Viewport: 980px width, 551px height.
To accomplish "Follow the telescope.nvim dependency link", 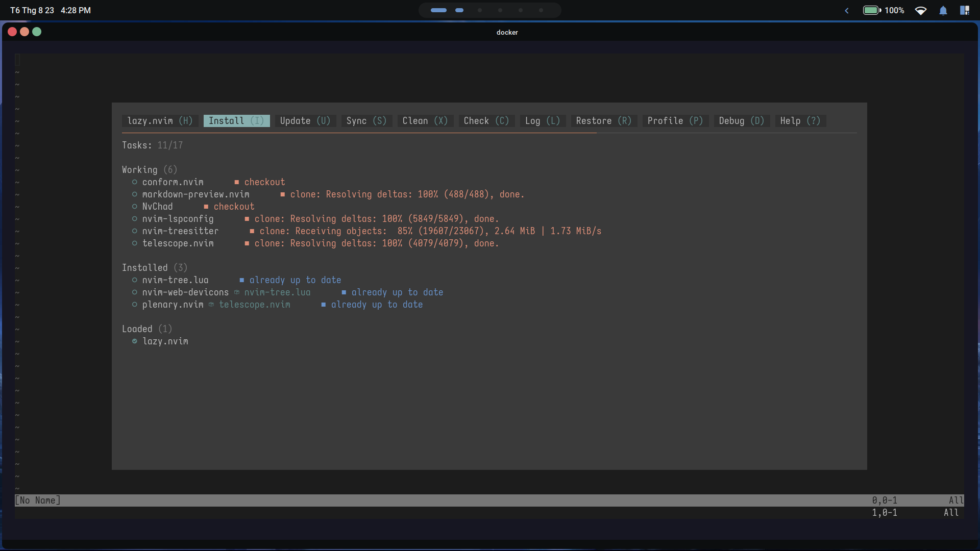I will tap(254, 305).
